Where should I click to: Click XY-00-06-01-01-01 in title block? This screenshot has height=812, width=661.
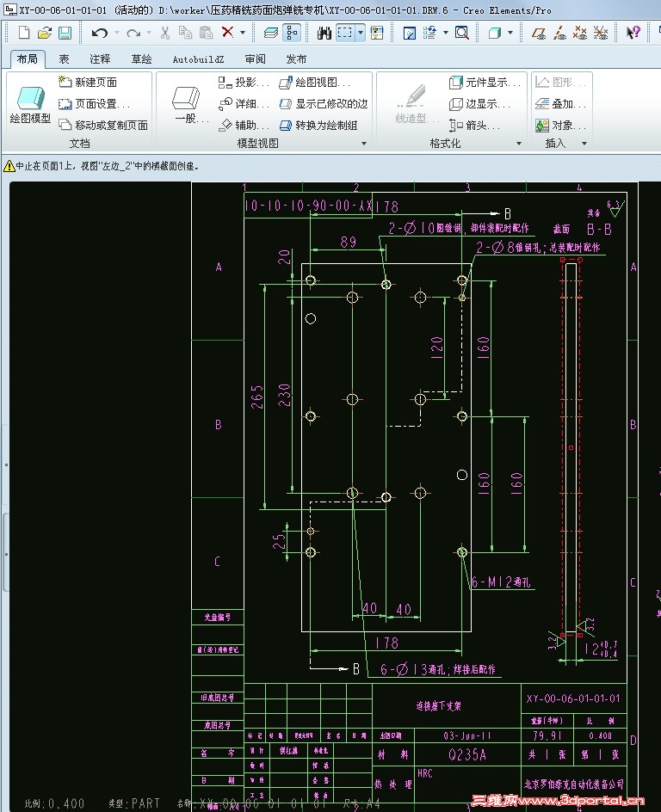(573, 698)
